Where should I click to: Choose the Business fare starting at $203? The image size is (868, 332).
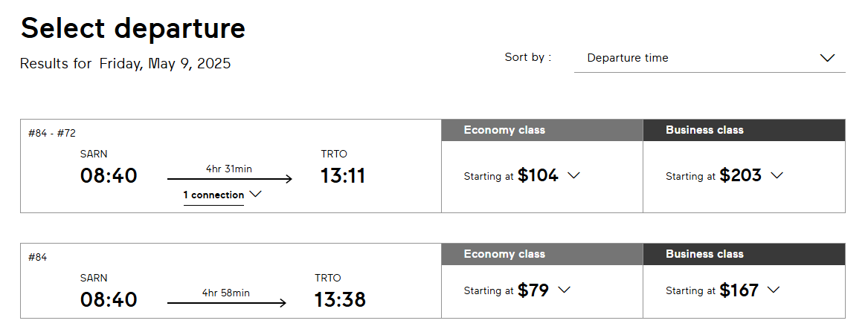pyautogui.click(x=741, y=176)
